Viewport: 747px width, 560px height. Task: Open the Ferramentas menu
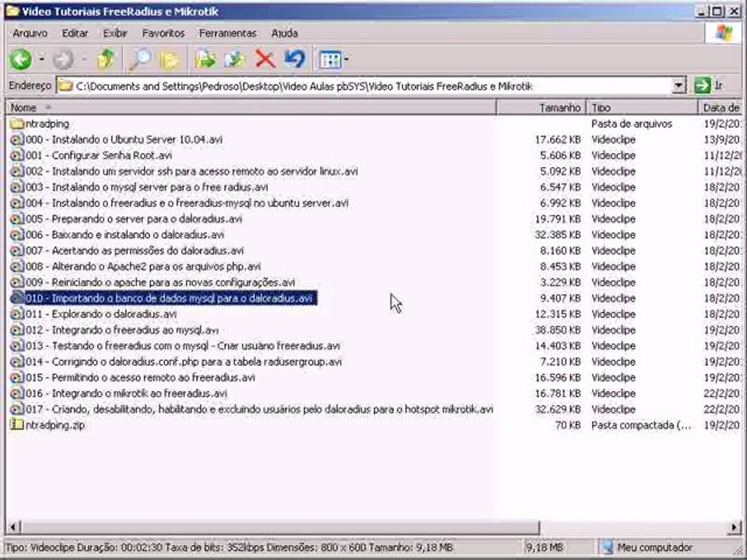coord(228,33)
